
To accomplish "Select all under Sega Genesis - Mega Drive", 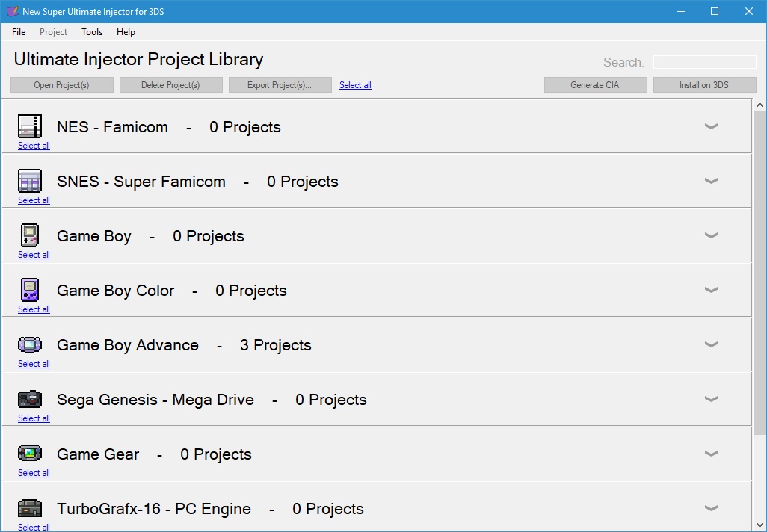I will [x=34, y=418].
